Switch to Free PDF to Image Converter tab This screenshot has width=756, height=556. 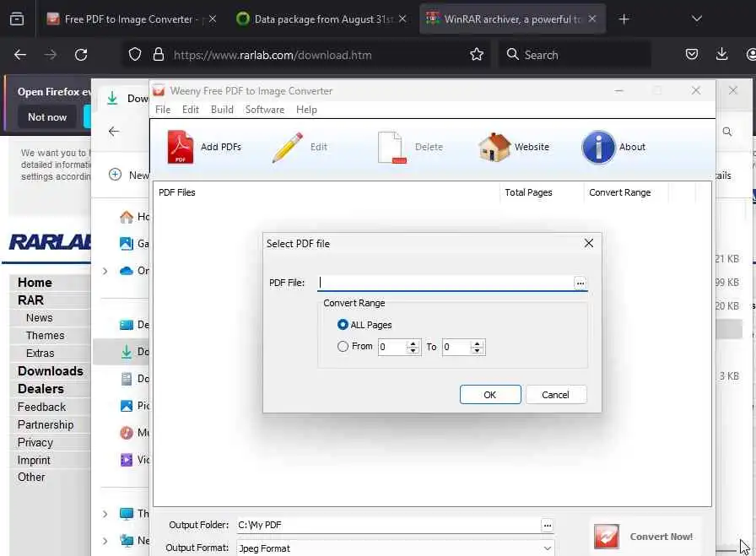(129, 19)
